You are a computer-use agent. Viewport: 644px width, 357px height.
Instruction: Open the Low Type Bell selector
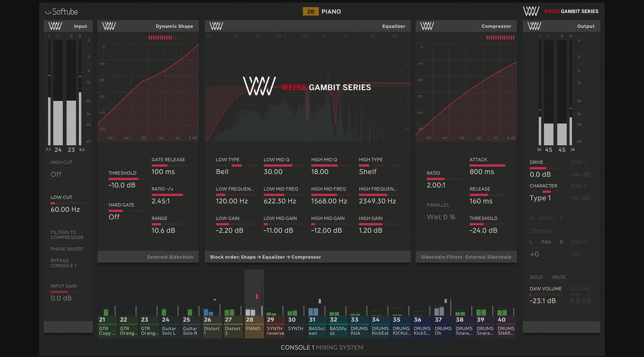pos(222,172)
